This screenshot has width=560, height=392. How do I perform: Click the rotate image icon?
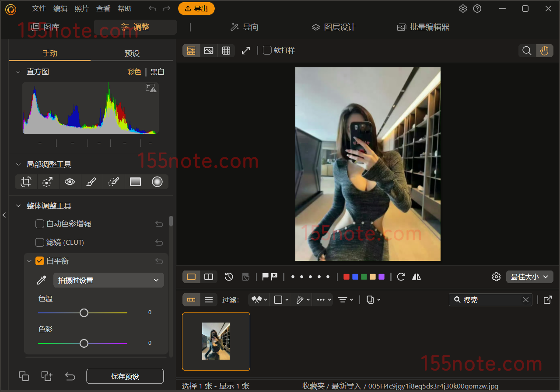point(401,277)
